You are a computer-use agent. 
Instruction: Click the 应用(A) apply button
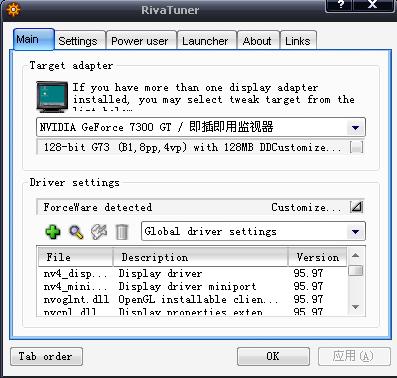[354, 356]
